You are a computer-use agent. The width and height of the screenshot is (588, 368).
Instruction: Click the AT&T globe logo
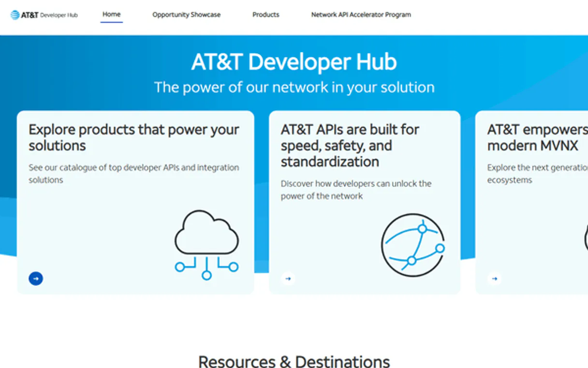click(16, 15)
